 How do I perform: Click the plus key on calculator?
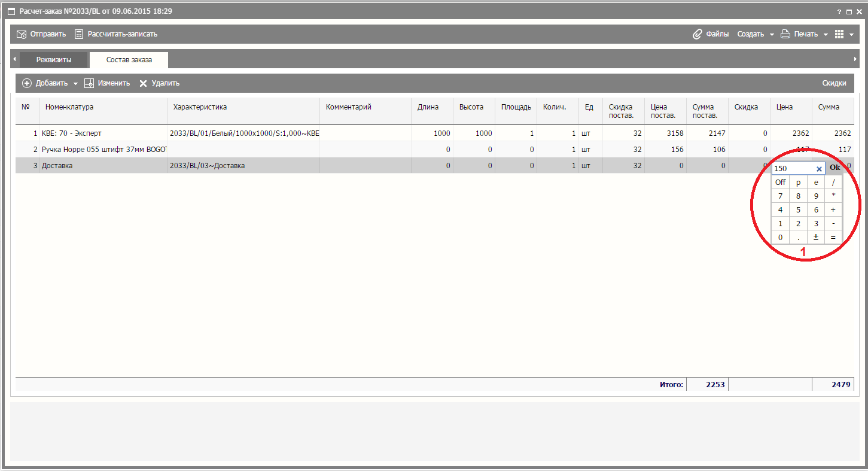pyautogui.click(x=833, y=209)
